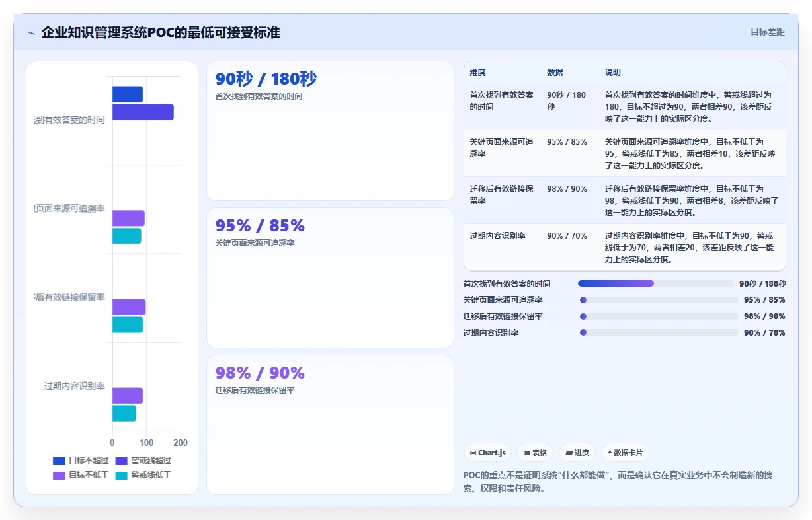This screenshot has width=812, height=520.
Task: Click the 进度 chip icon
Action: coord(569,453)
